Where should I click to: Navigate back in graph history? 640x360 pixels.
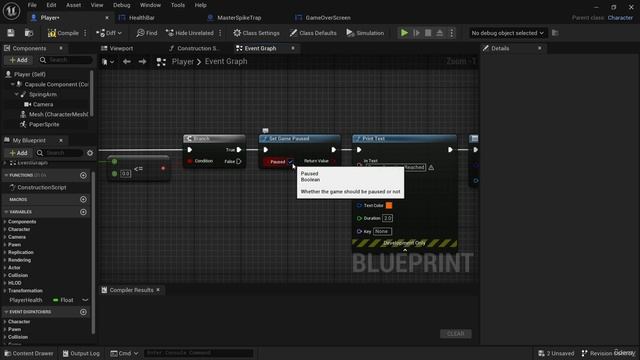click(x=127, y=62)
